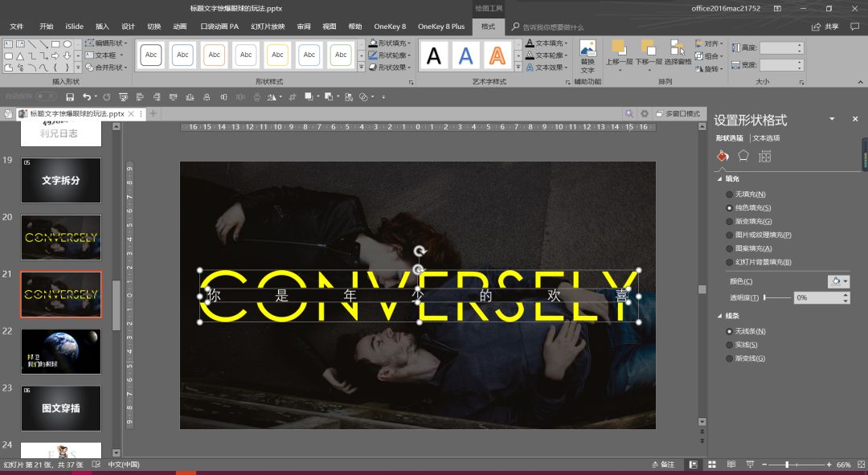Open Shape Fill (形状填充) dropdown
Image resolution: width=868 pixels, height=475 pixels.
(390, 43)
